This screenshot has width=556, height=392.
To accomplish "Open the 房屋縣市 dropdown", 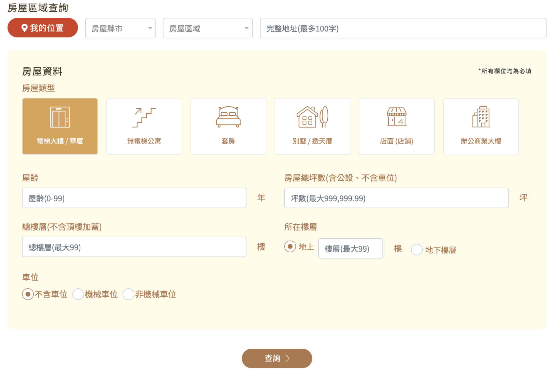I will pyautogui.click(x=120, y=28).
